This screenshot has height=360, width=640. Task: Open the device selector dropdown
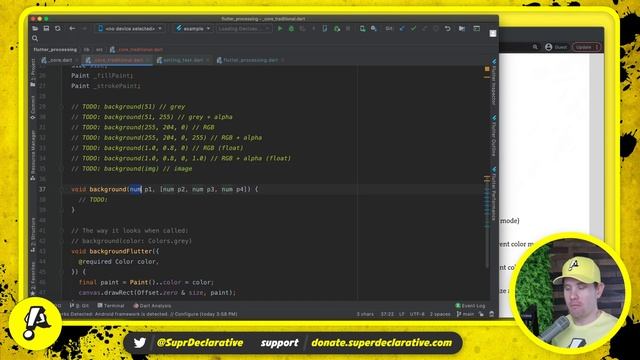pyautogui.click(x=130, y=29)
